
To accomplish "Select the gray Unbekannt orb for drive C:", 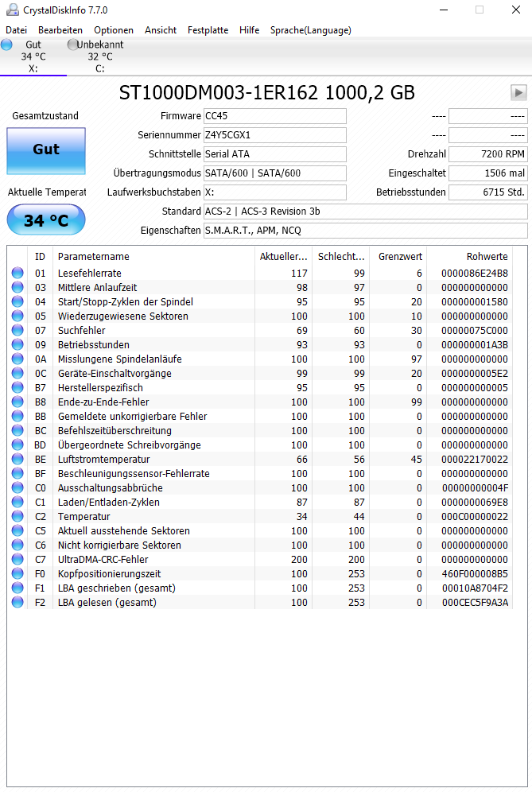I will (72, 45).
